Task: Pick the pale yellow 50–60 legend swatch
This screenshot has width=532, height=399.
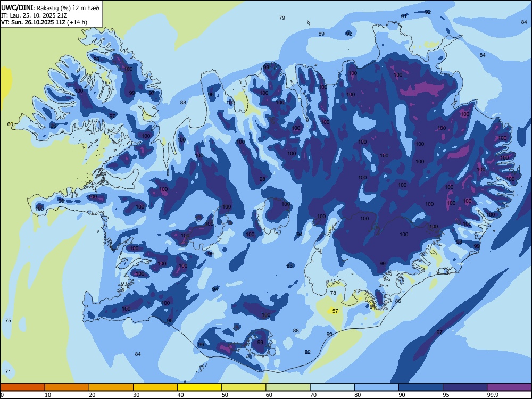Action: click(244, 387)
